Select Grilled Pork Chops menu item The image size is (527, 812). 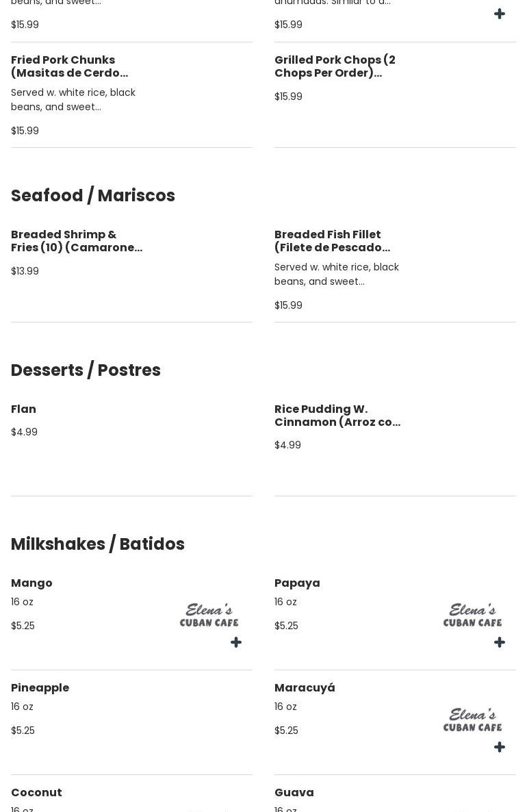click(335, 66)
